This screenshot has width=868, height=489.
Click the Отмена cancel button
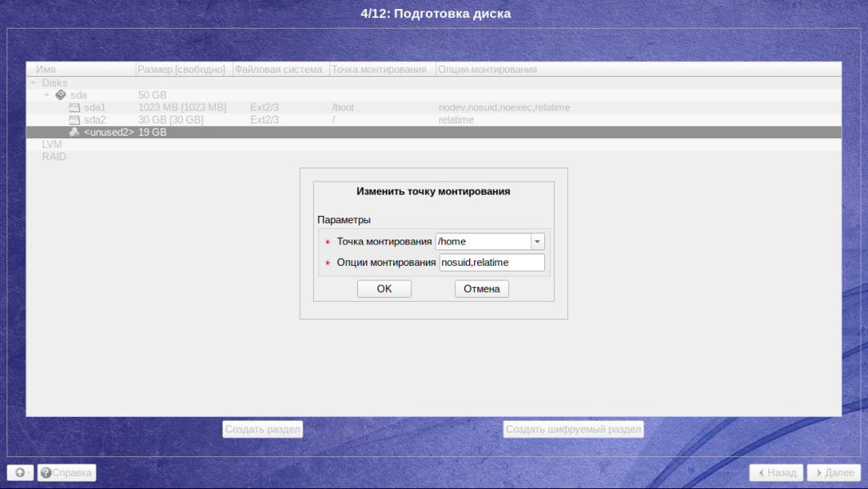click(481, 289)
